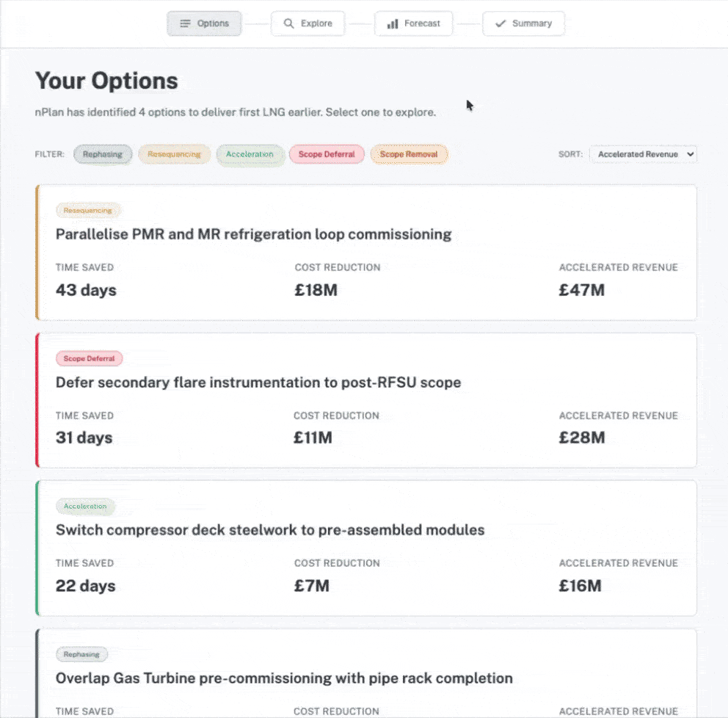Toggle the Scope Deferral filter pill

[327, 154]
